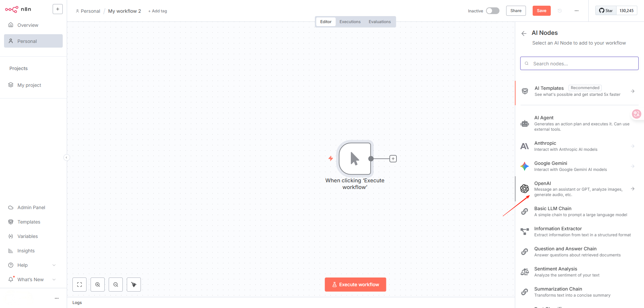644x308 pixels.
Task: Click the trigger lightning bolt icon
Action: (331, 158)
